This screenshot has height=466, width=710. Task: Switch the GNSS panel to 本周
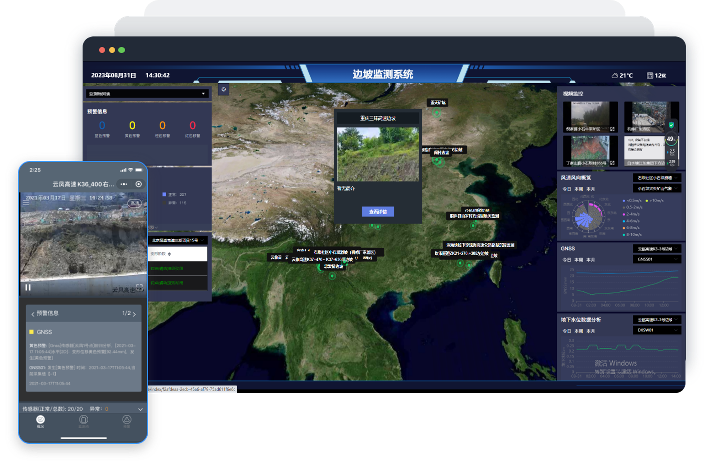(x=579, y=260)
